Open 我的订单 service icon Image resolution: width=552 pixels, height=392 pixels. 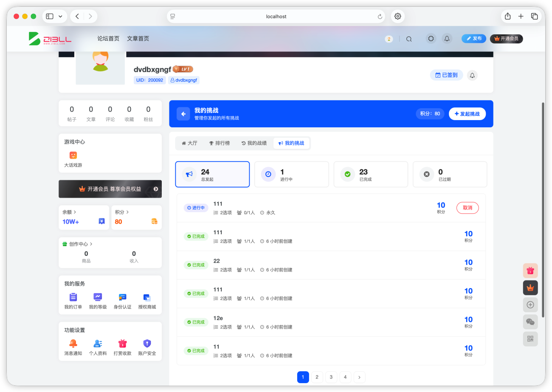[73, 297]
